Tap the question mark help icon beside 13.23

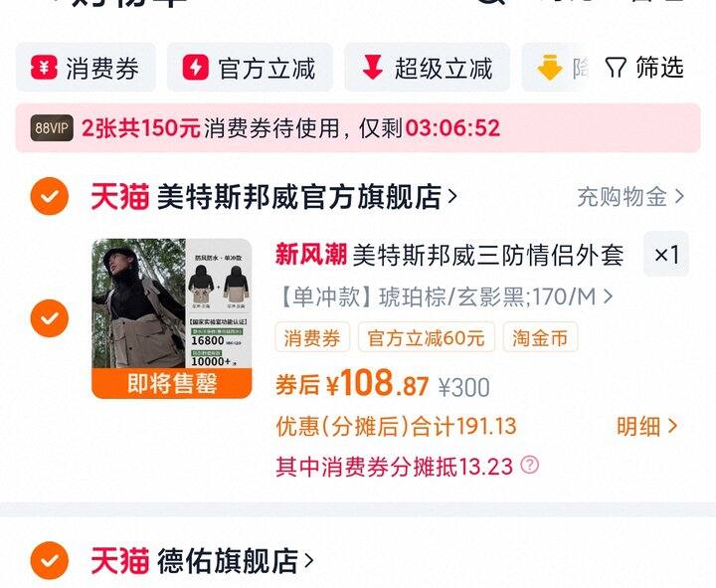[530, 465]
